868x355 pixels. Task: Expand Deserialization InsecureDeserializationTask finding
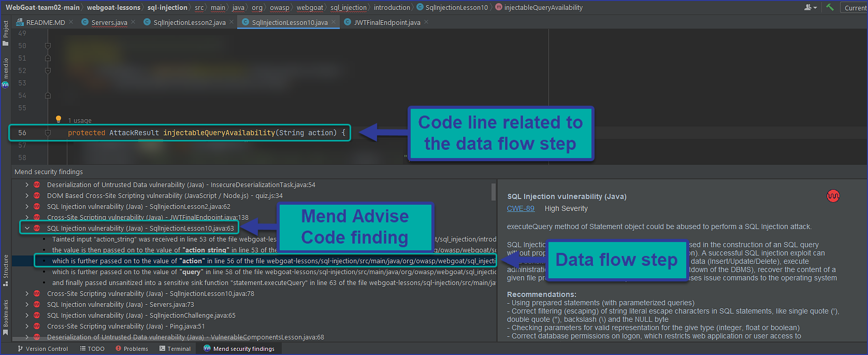27,184
